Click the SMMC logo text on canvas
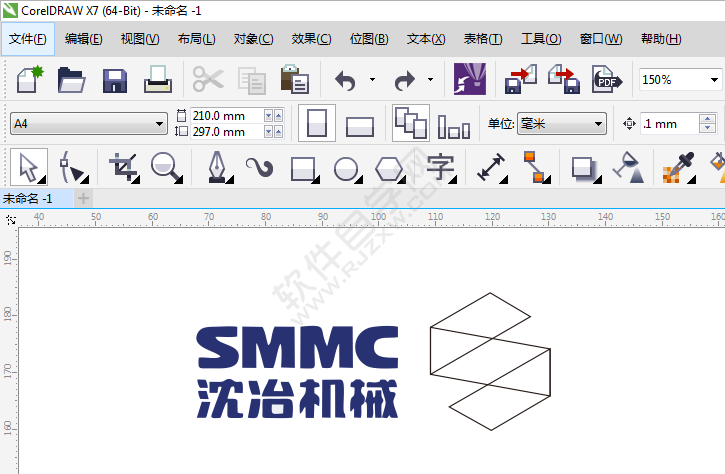This screenshot has width=725, height=474. (297, 347)
